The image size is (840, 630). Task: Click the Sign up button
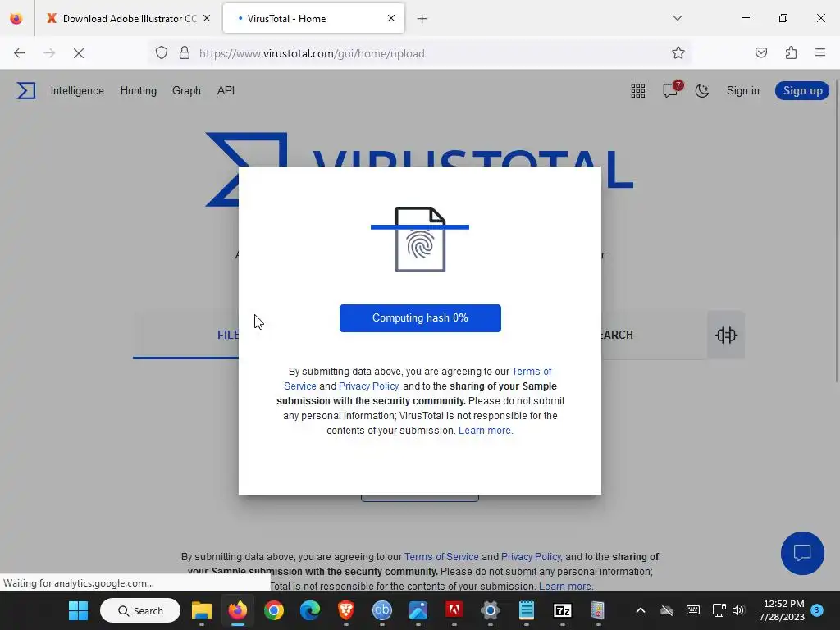[x=802, y=90]
